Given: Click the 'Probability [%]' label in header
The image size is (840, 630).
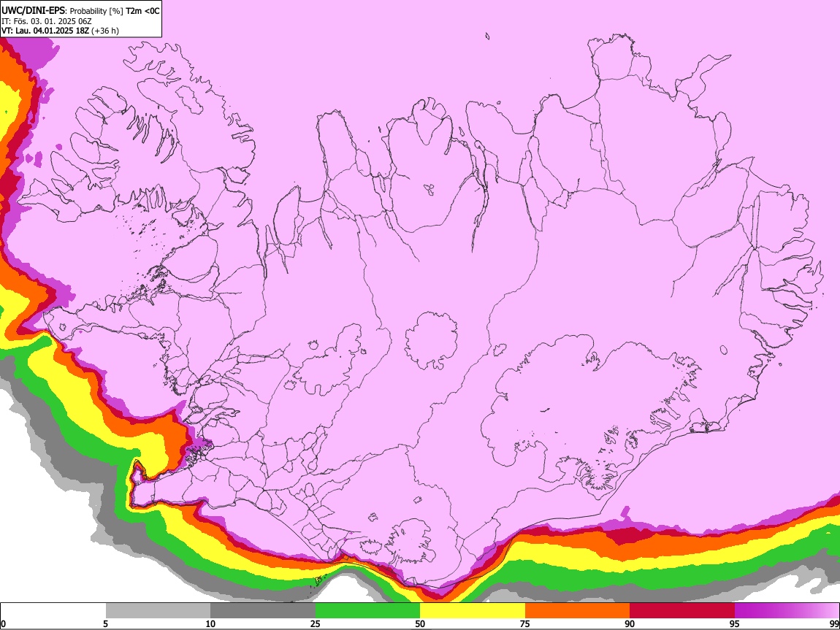Looking at the screenshot, I should (97, 11).
